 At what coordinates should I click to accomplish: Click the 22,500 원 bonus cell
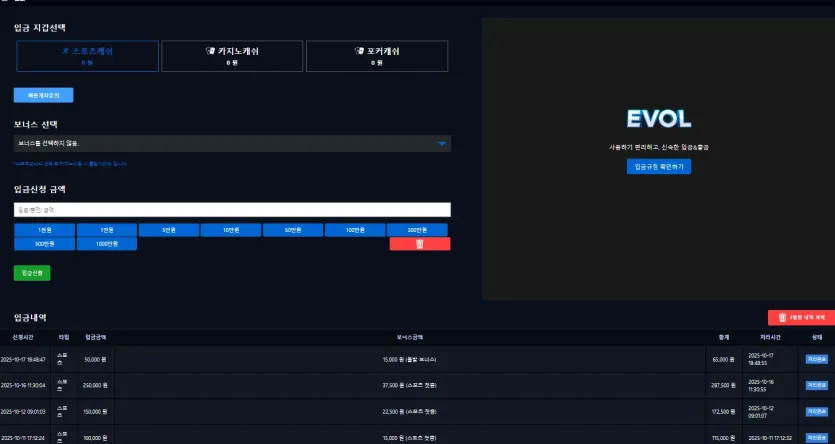click(x=410, y=412)
